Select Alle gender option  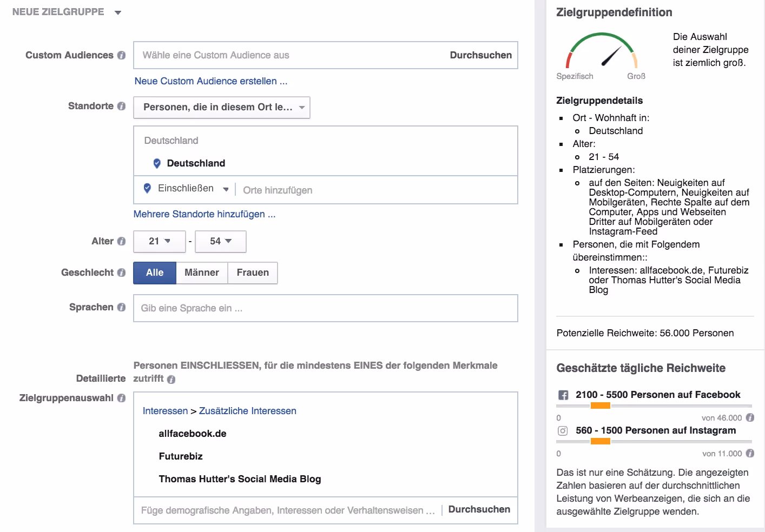point(155,273)
